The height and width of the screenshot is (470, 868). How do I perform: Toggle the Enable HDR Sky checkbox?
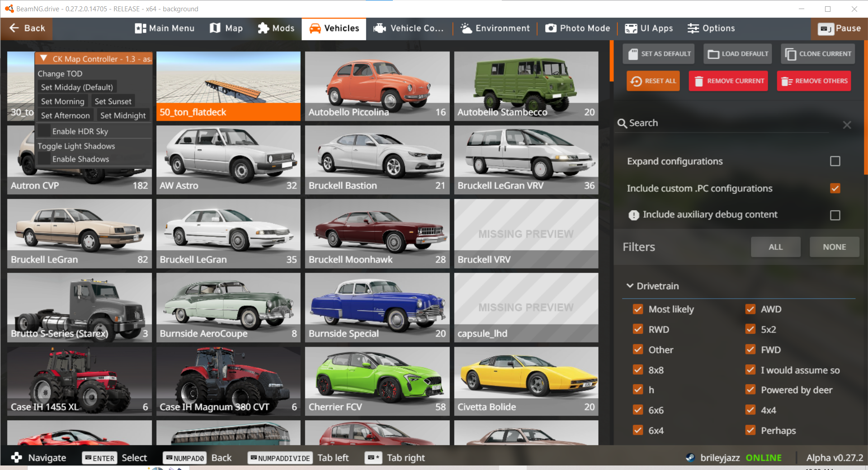[x=44, y=132]
